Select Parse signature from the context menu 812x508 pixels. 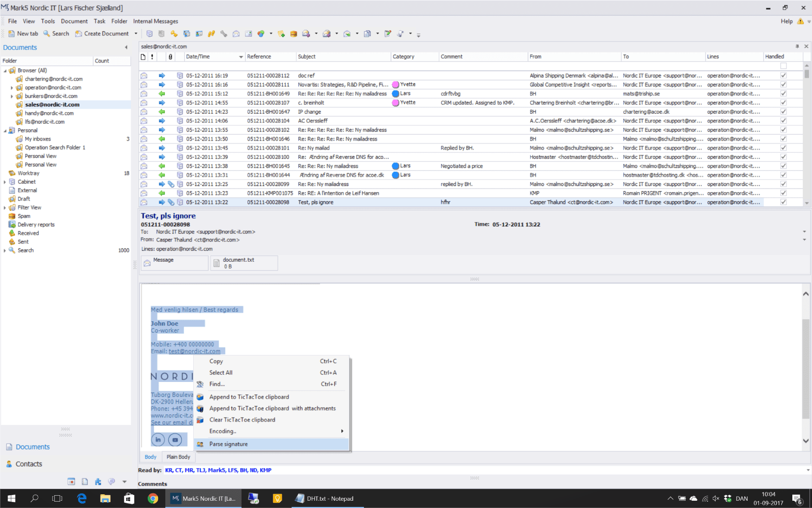click(271, 444)
